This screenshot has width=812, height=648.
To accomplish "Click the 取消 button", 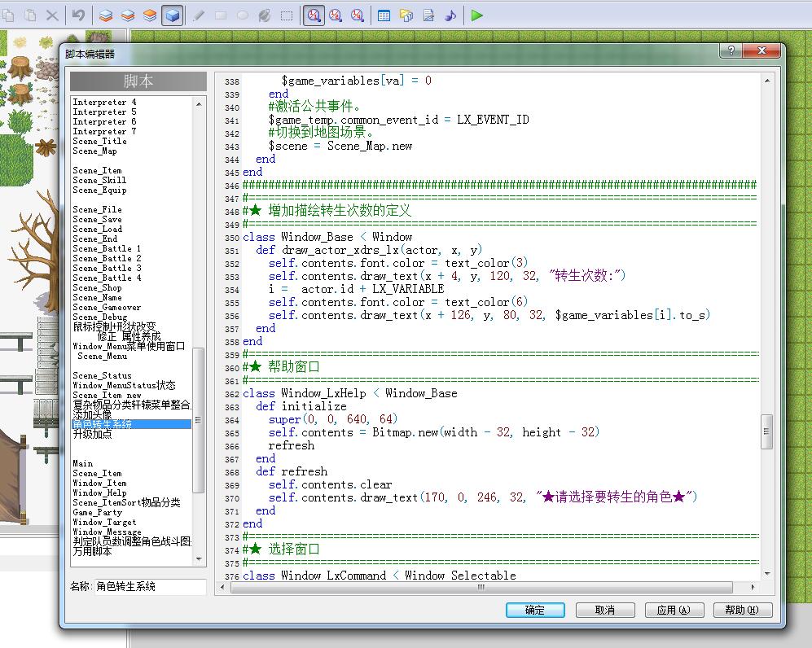I will point(605,611).
